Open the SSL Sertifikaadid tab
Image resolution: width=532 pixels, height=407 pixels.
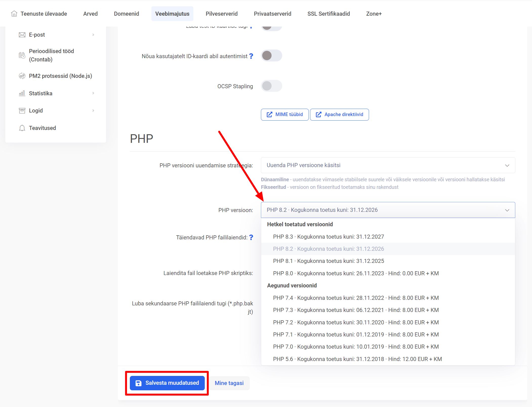[x=328, y=14]
